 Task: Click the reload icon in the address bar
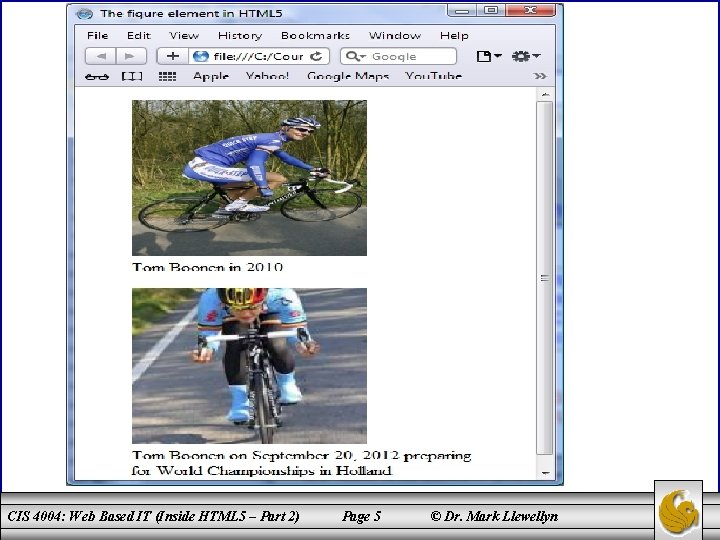click(316, 56)
